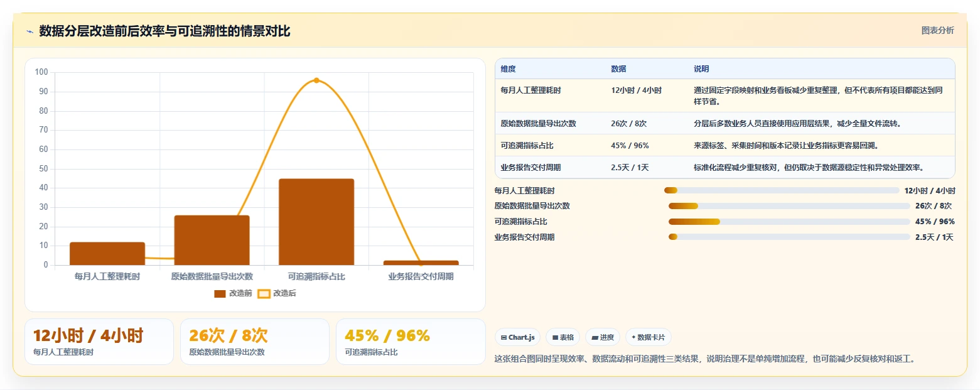Click the 原始数据批量导出次数 progress bar
Viewport: 980px width, 390px height.
point(789,206)
